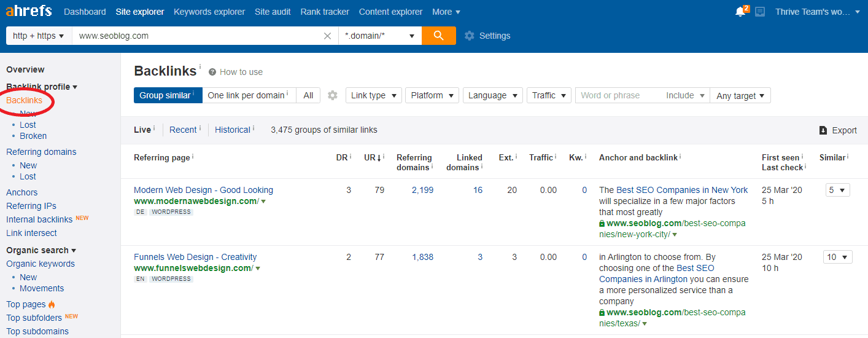Screen dimensions: 868x338
Task: Click the Word or phrase filter field
Action: click(x=619, y=95)
